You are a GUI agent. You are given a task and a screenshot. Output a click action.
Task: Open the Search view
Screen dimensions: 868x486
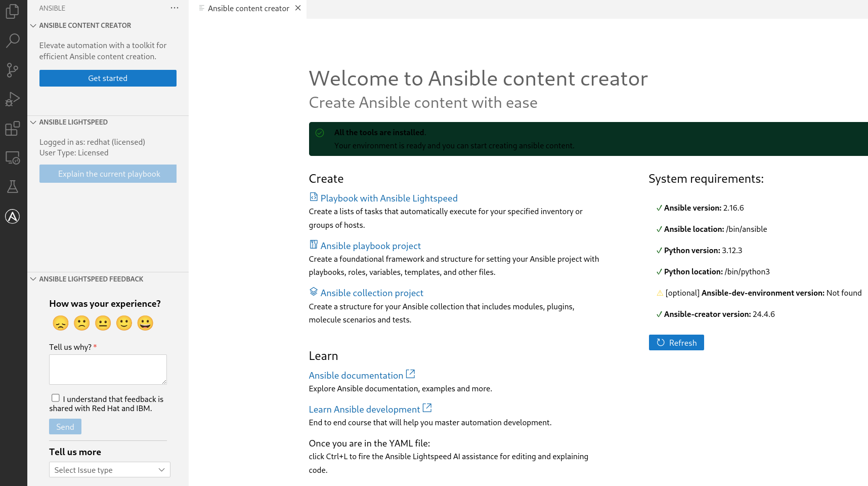[13, 40]
